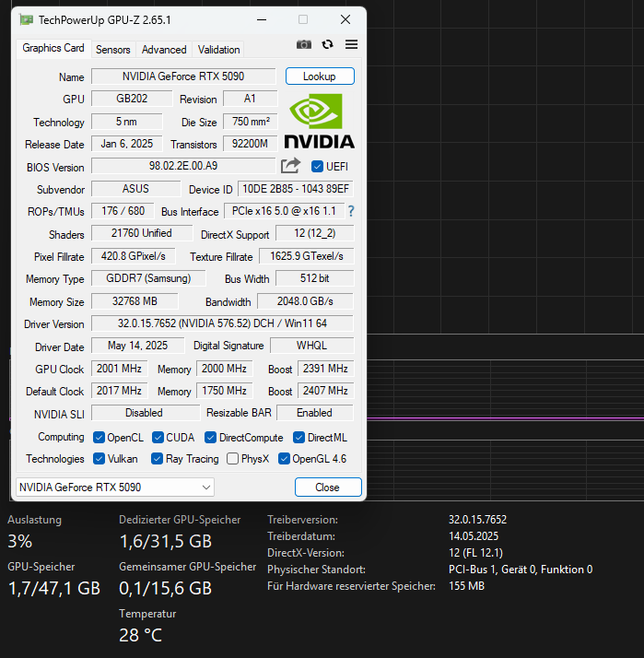Click the Transistors field 92200M
The height and width of the screenshot is (658, 644).
tap(250, 144)
